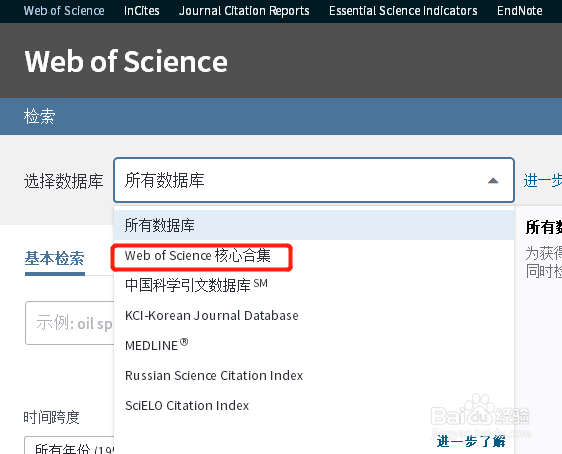The image size is (562, 454).
Task: Click the Web of Science logo title
Action: (x=126, y=62)
